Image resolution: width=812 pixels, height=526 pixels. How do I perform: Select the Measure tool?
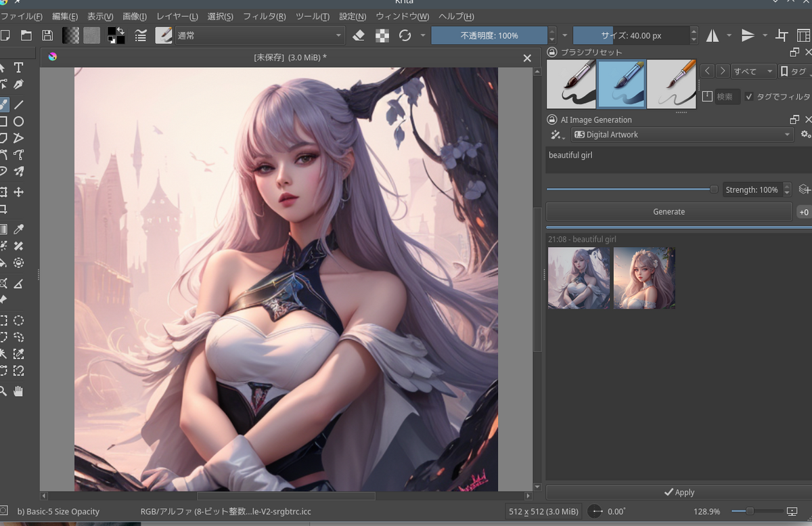19,283
